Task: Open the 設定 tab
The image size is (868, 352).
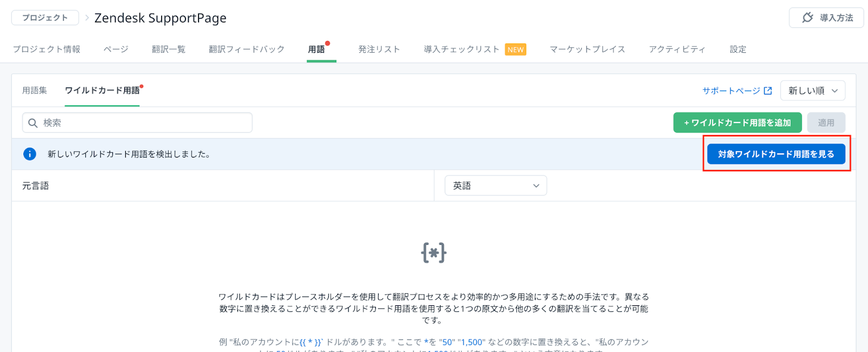Action: coord(738,49)
